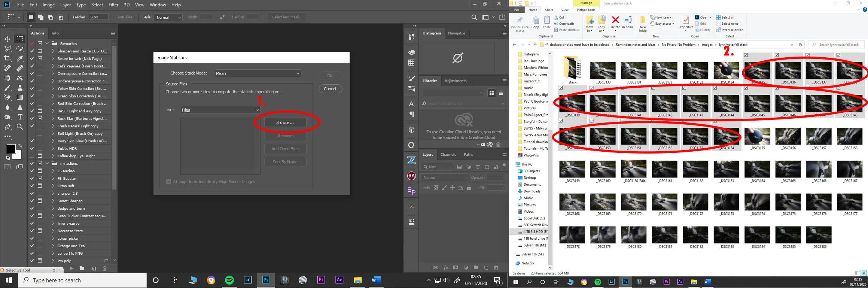Open the Use Files dropdown
This screenshot has width=868, height=288.
pos(220,110)
